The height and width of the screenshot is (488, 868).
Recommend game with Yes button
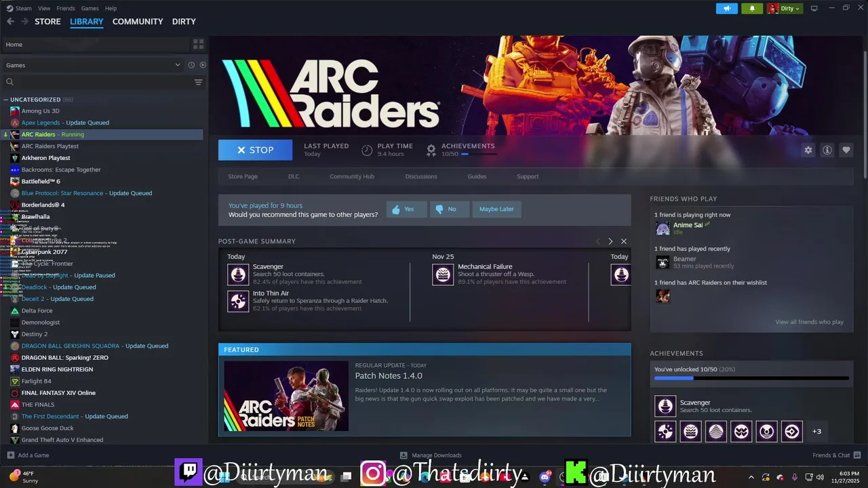coord(406,209)
